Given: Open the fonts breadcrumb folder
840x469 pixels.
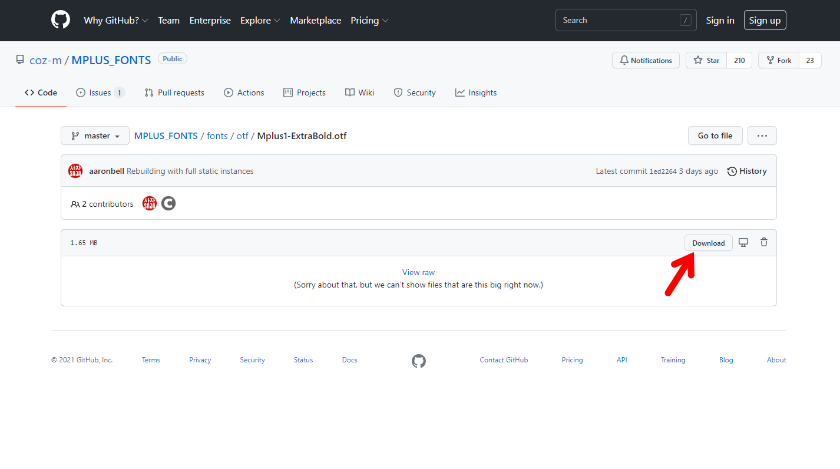Looking at the screenshot, I should (x=217, y=136).
